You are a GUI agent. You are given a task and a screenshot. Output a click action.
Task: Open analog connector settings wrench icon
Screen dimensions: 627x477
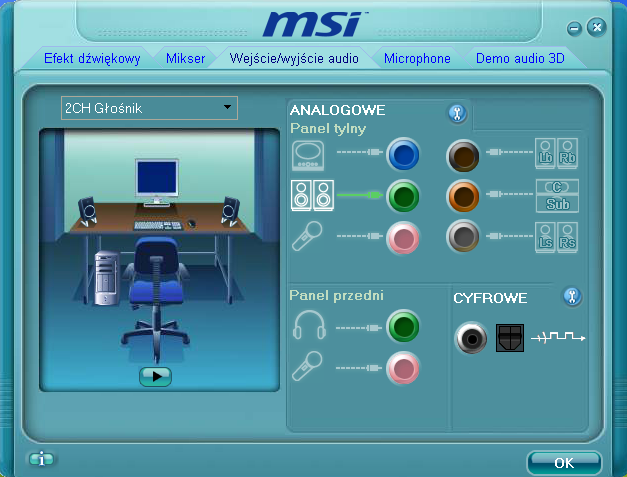pos(457,114)
